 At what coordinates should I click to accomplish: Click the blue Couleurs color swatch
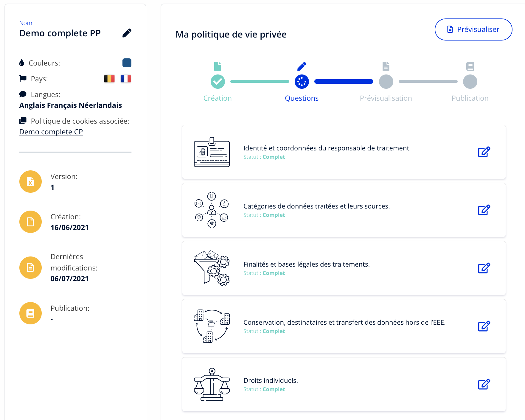[127, 63]
